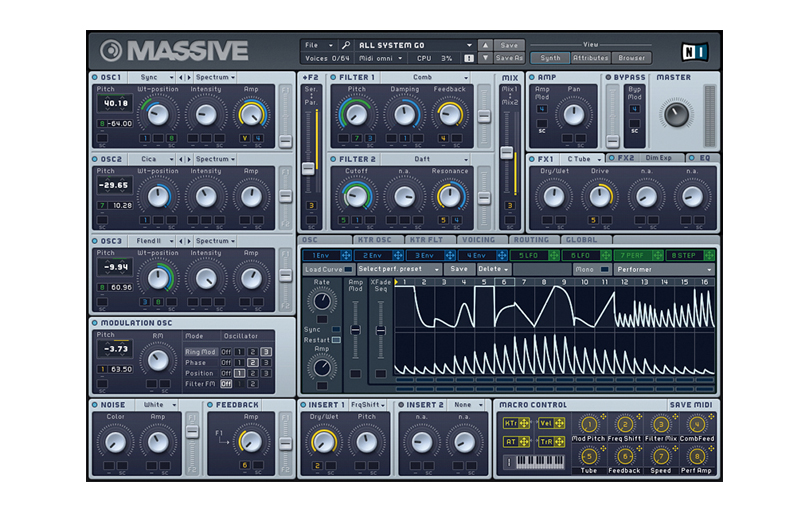The image size is (800, 510).
Task: Enable the Insert 2 power LED
Action: [x=401, y=405]
